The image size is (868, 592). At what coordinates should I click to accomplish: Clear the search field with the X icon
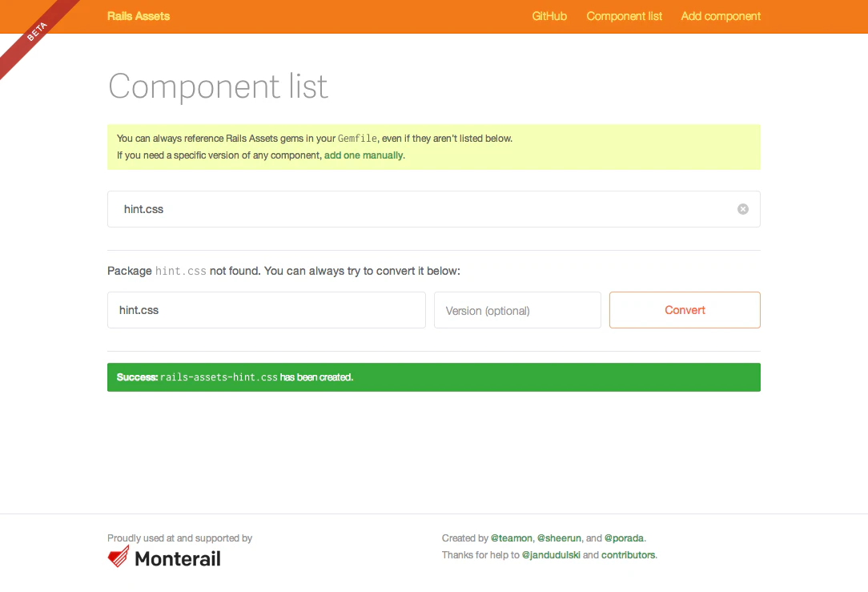click(743, 209)
